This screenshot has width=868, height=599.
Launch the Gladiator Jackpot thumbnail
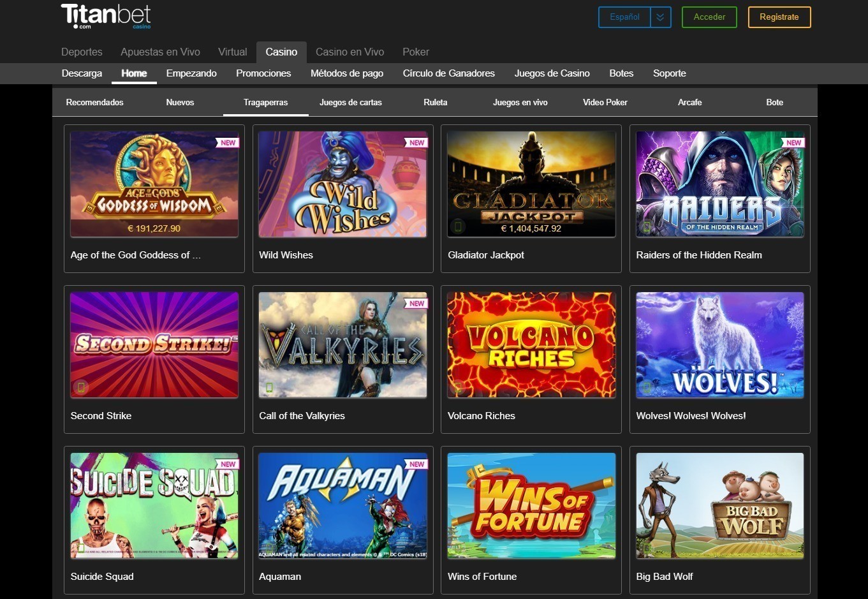click(x=531, y=184)
